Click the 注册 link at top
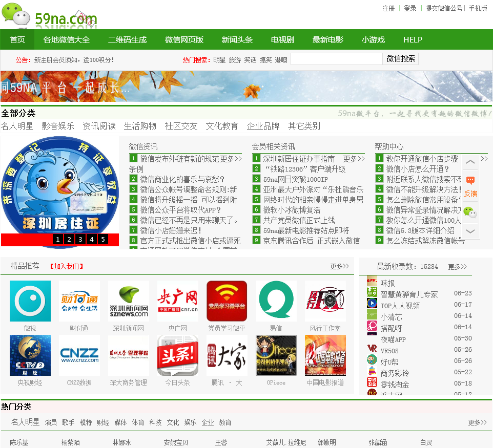The height and width of the screenshot is (448, 493). (388, 9)
